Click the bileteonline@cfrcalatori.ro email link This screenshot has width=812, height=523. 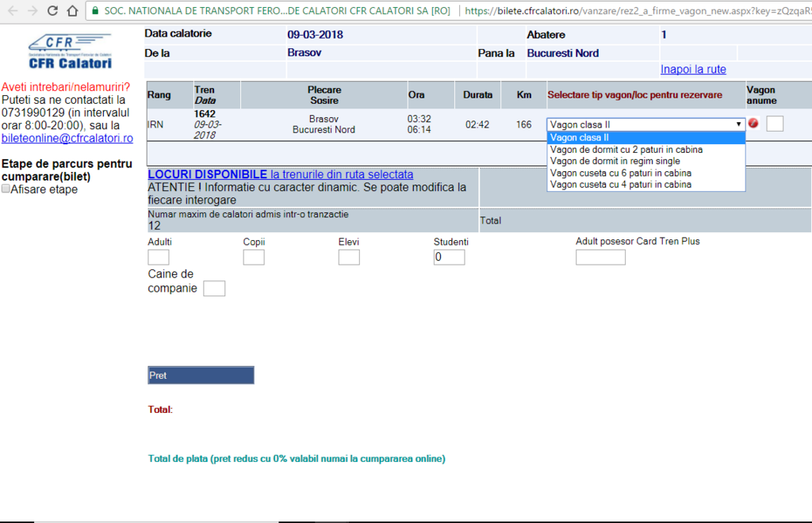[67, 138]
